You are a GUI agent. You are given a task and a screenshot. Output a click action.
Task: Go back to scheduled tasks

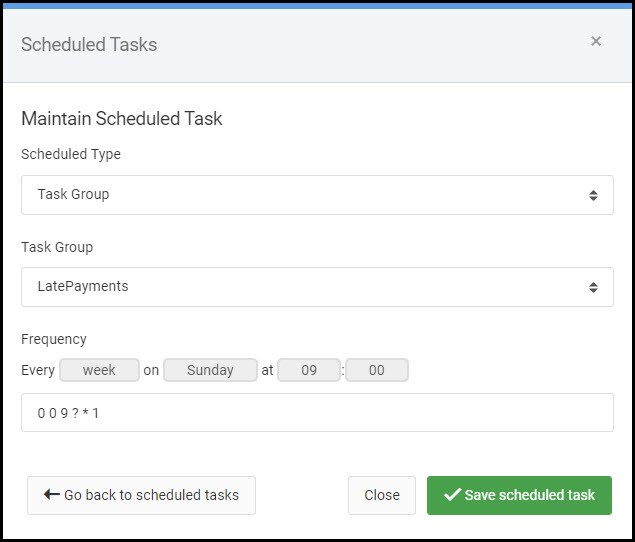pos(141,495)
